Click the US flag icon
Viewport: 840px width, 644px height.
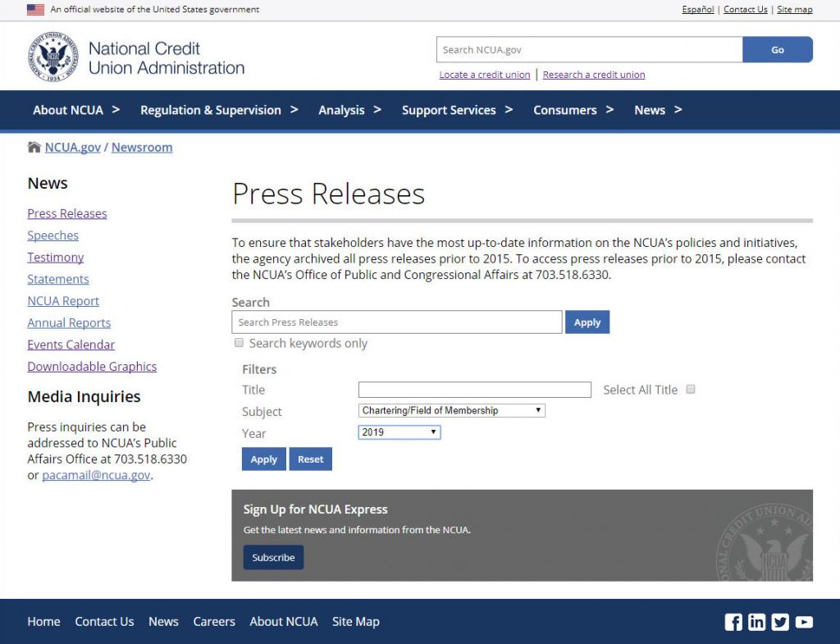tap(35, 10)
